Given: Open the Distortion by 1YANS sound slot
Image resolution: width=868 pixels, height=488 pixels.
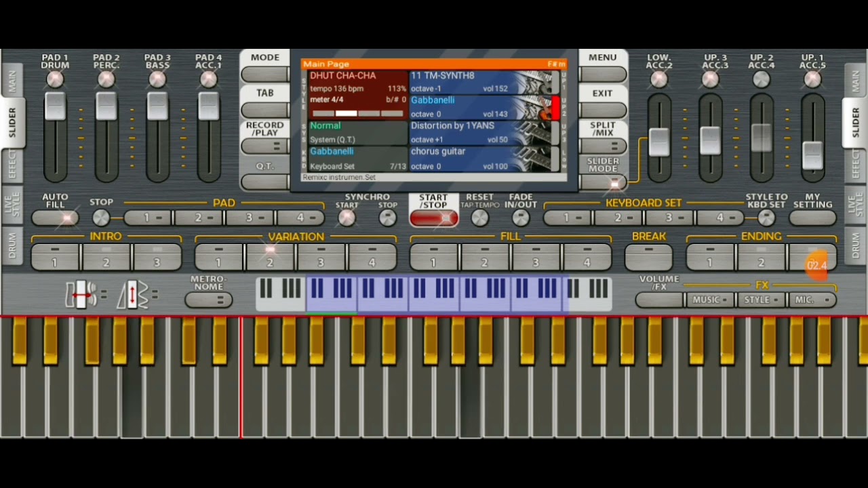Looking at the screenshot, I should [x=484, y=133].
